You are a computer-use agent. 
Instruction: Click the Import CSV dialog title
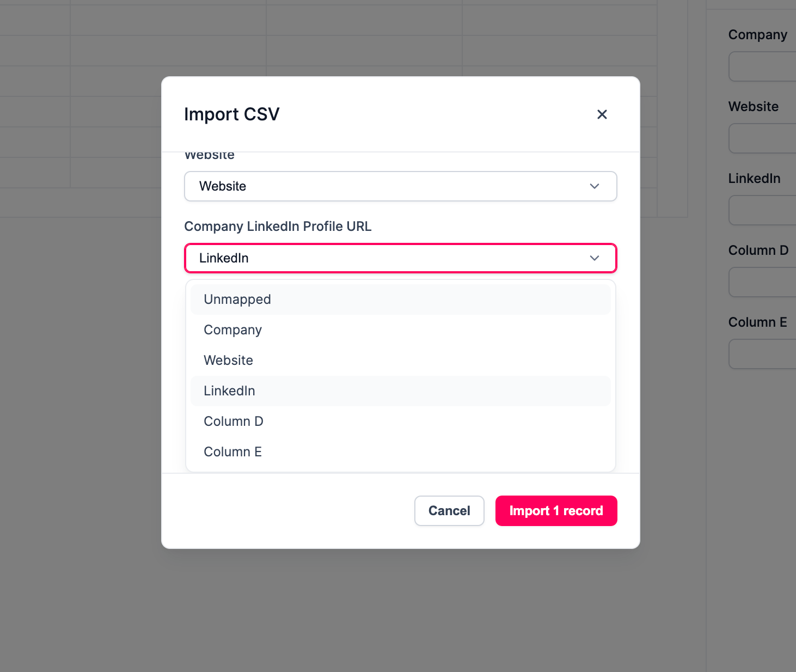(x=232, y=114)
